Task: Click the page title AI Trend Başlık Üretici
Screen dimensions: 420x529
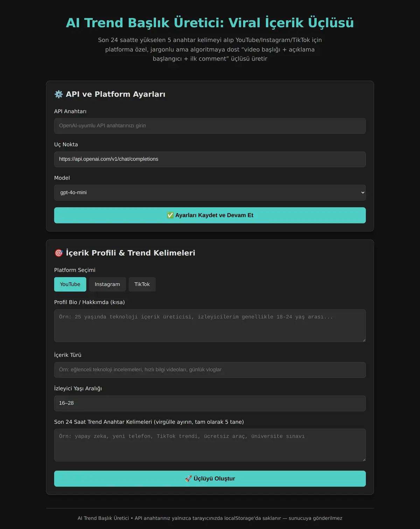Action: click(210, 23)
